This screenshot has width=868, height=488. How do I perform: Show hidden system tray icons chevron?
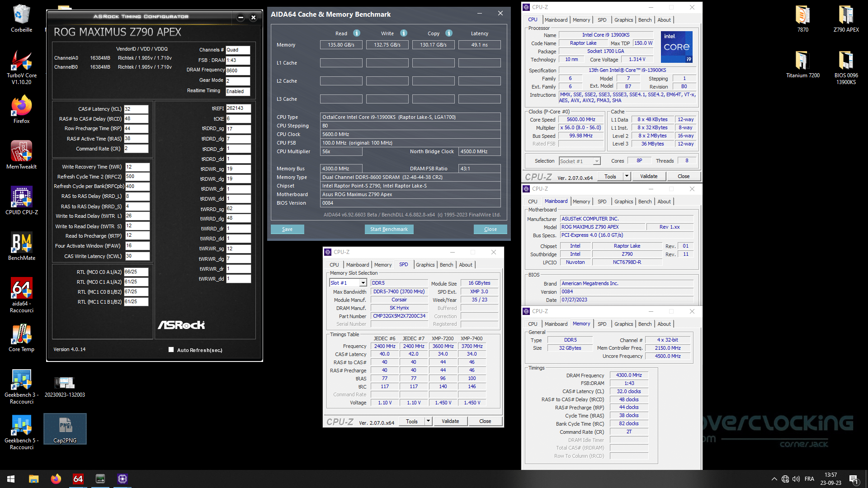tap(774, 479)
